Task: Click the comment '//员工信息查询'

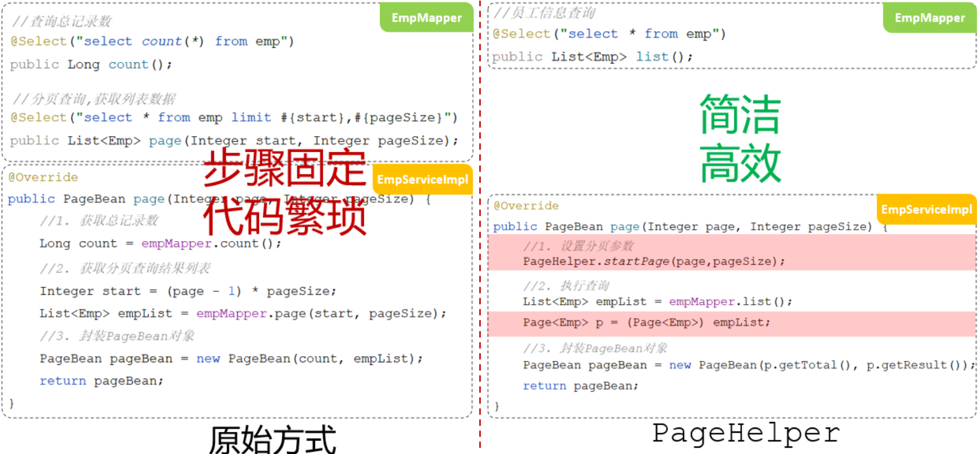Action: (x=544, y=13)
